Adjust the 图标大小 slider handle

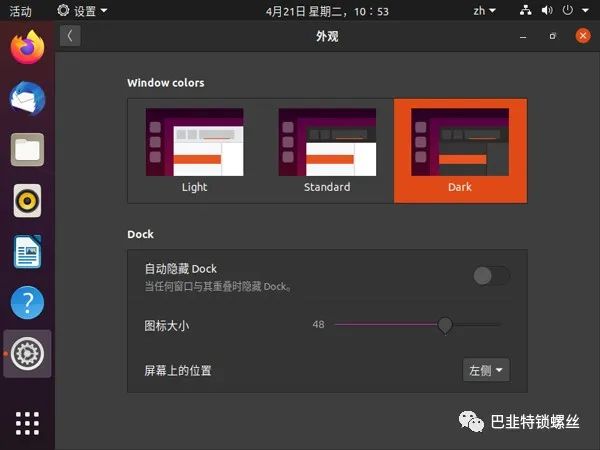coord(445,325)
